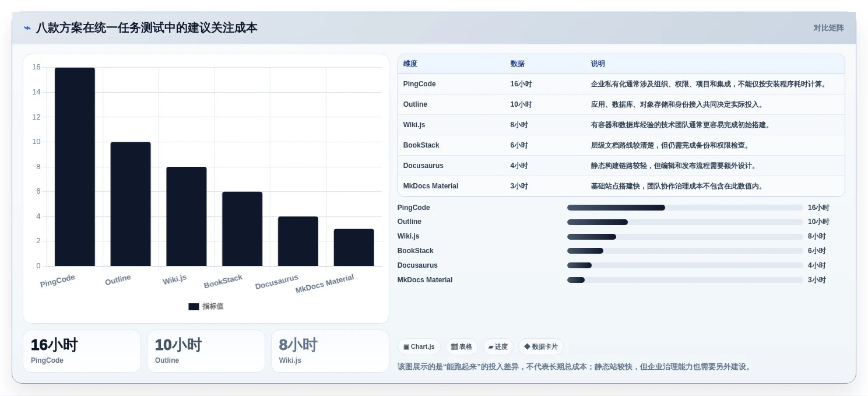Click PingCode cell in the table
The height and width of the screenshot is (396, 868).
point(420,84)
